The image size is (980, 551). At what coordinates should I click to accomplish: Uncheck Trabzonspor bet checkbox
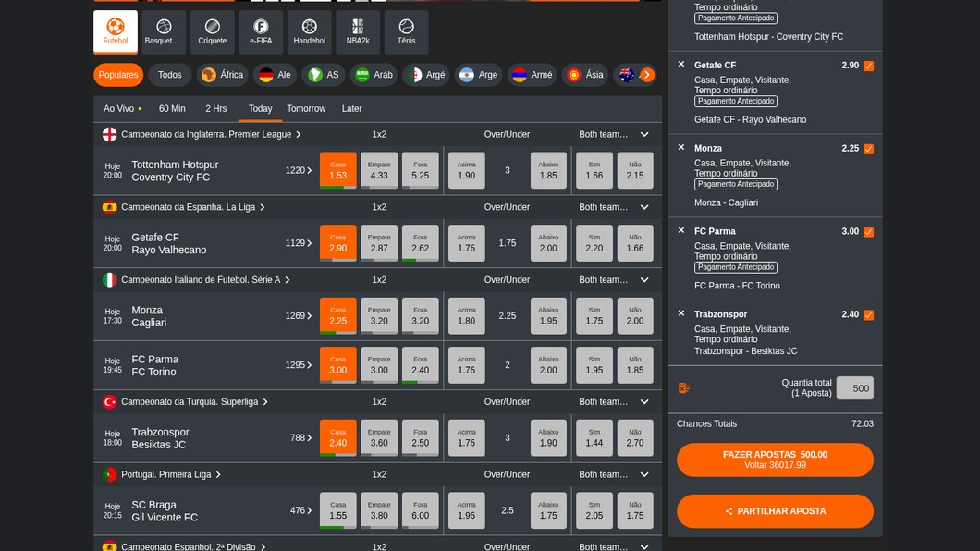click(869, 315)
